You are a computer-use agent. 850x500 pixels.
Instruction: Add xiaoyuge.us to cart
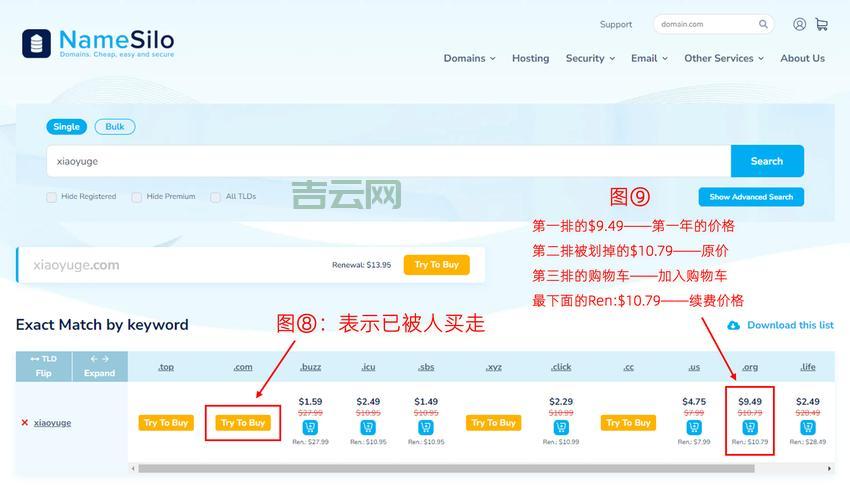pos(694,427)
